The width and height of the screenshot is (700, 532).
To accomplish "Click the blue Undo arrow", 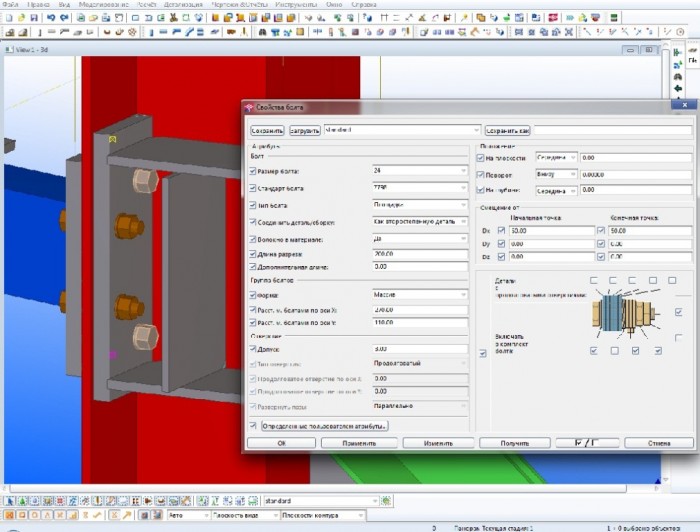I will [x=51, y=18].
